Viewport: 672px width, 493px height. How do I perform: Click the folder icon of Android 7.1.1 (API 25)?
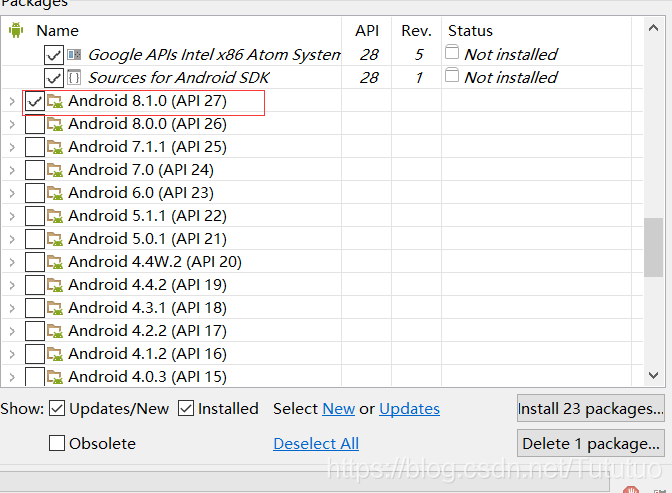(55, 147)
